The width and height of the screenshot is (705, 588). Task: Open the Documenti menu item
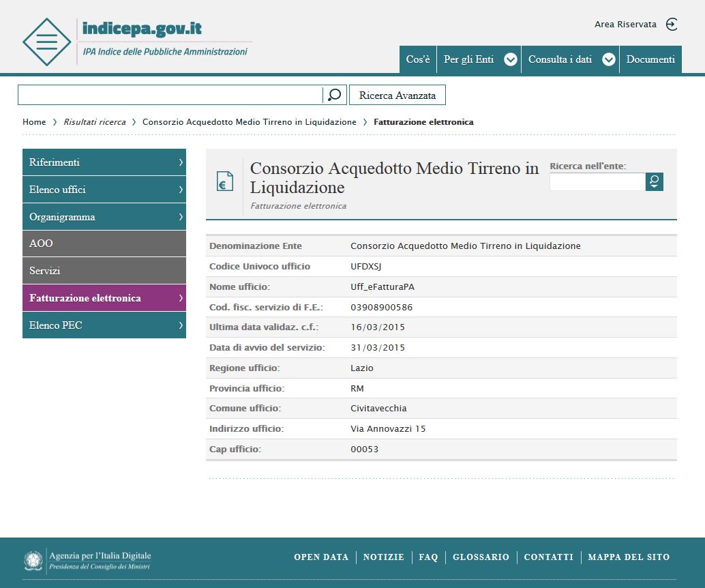click(650, 59)
